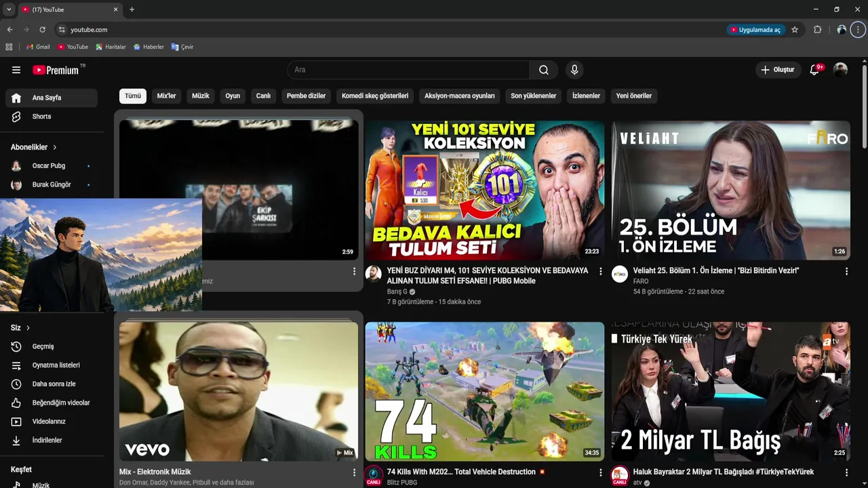
Task: Open Veliaht 25. Bölüm thumbnail
Action: (x=731, y=190)
